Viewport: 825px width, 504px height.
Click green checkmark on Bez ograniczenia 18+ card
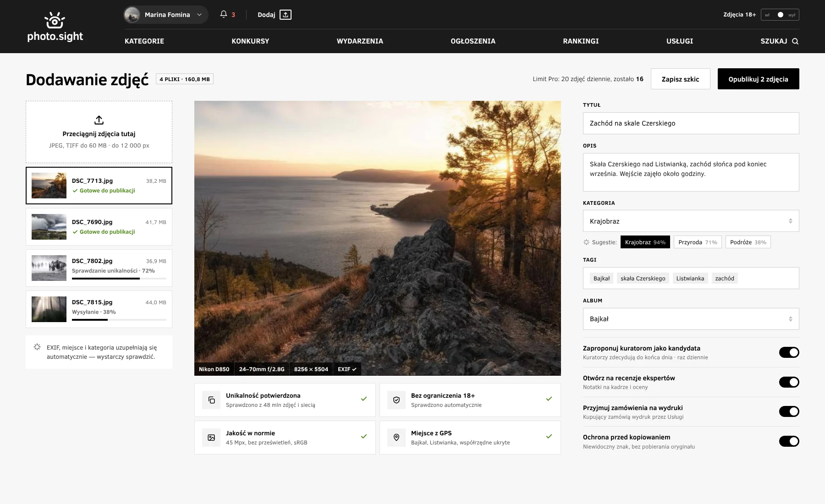tap(549, 399)
